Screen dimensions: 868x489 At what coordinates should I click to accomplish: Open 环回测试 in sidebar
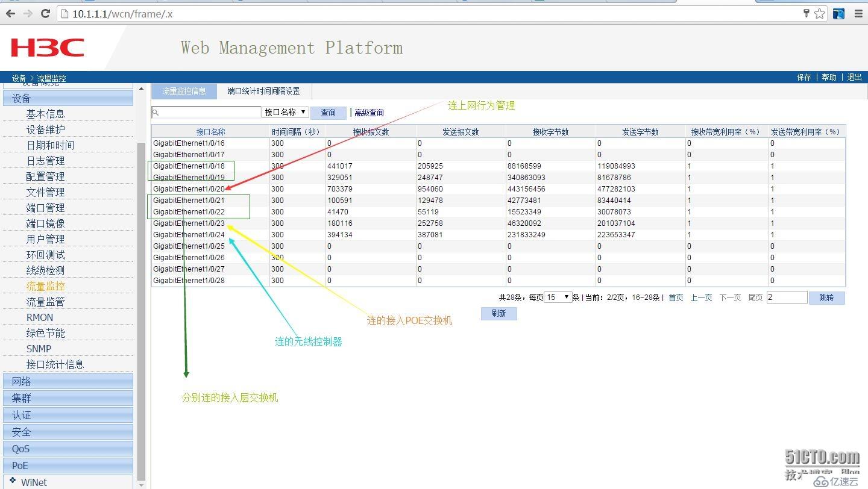tap(45, 255)
